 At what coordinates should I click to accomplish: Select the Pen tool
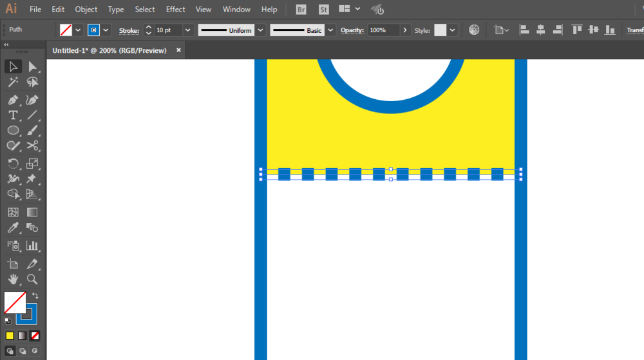(13, 100)
